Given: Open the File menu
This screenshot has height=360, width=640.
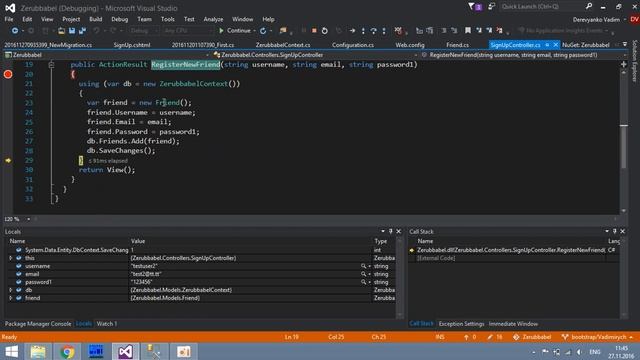Looking at the screenshot, I should (x=9, y=19).
